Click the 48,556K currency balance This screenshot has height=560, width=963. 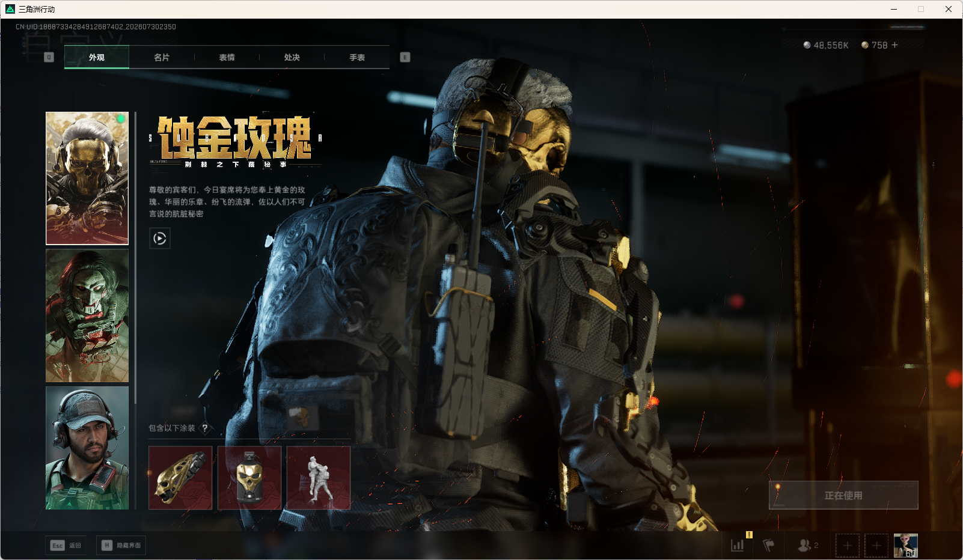(826, 45)
